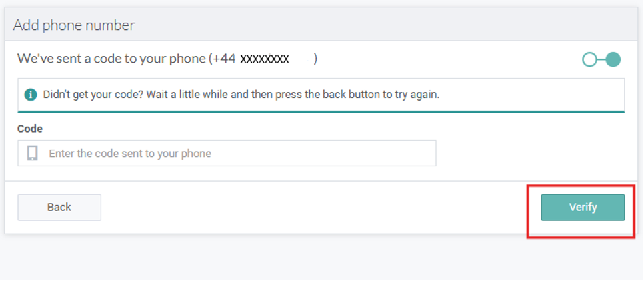Select the filled second-step circle indicator

(613, 60)
